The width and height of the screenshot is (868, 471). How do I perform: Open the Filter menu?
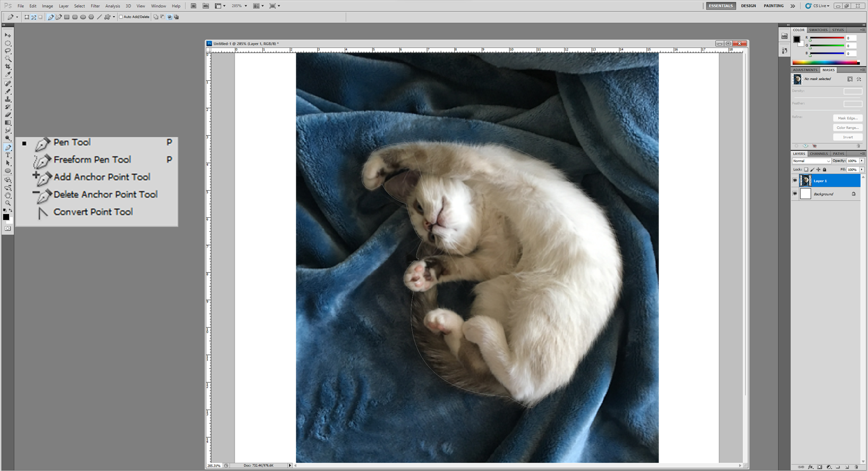(x=95, y=6)
